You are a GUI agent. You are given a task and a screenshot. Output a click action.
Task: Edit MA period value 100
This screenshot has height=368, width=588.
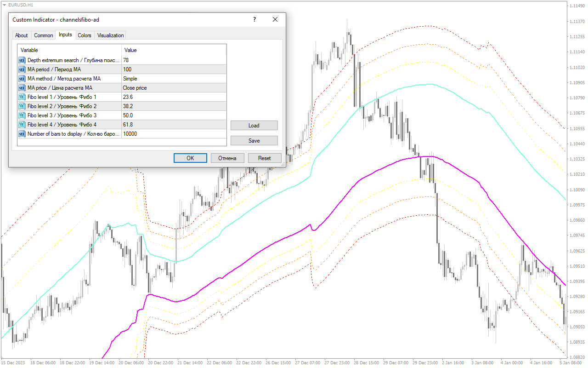click(x=174, y=69)
